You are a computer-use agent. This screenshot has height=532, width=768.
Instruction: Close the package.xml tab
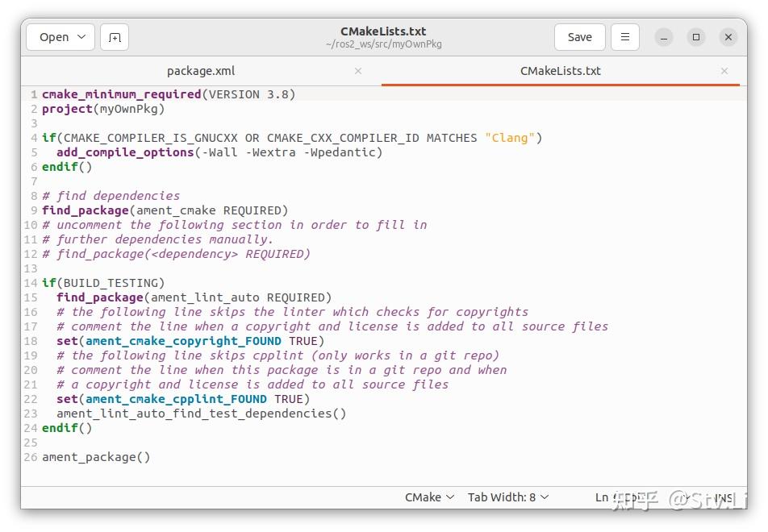pyautogui.click(x=358, y=71)
